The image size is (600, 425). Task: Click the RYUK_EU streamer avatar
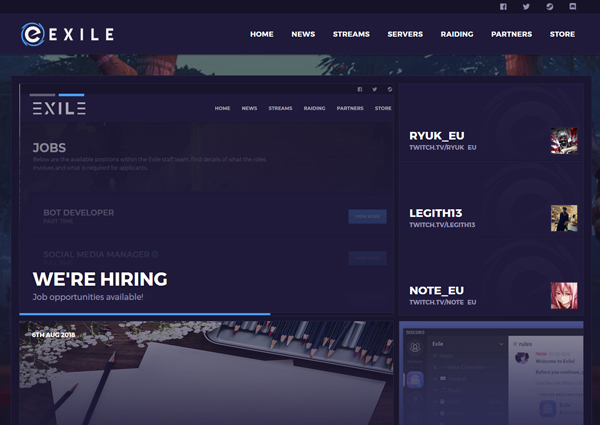tap(564, 141)
